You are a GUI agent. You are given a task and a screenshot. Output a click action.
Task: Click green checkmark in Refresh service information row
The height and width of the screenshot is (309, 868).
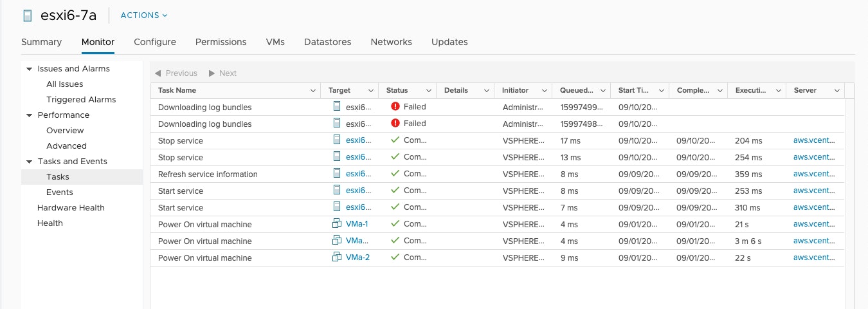tap(395, 174)
